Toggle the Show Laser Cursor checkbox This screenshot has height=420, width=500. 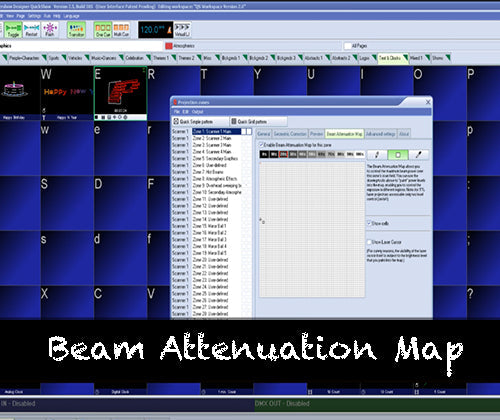click(369, 242)
